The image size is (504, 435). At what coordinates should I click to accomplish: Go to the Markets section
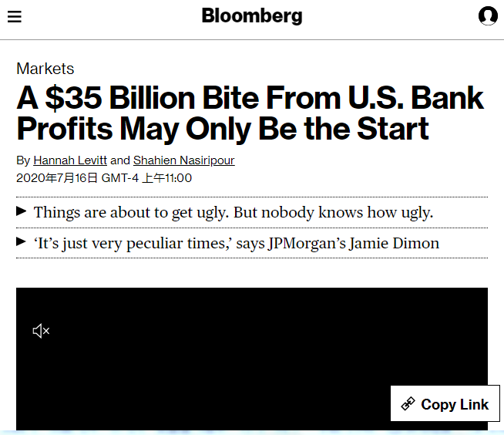click(x=45, y=69)
